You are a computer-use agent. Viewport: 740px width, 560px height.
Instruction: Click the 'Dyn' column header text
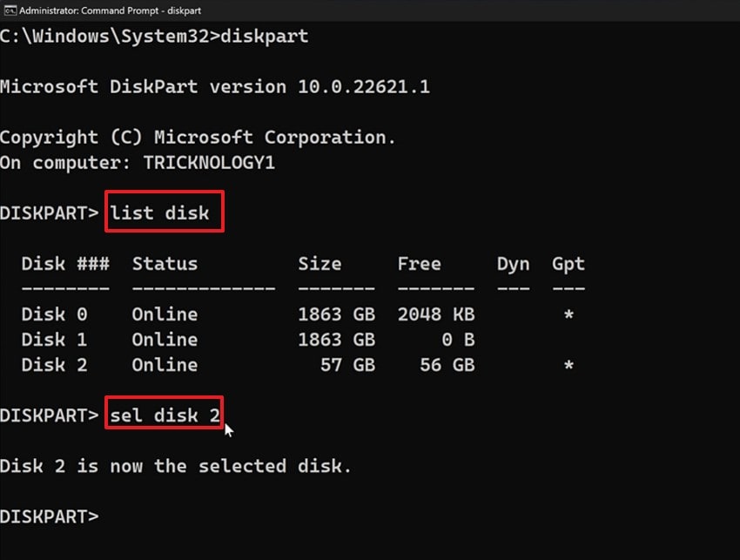point(513,263)
